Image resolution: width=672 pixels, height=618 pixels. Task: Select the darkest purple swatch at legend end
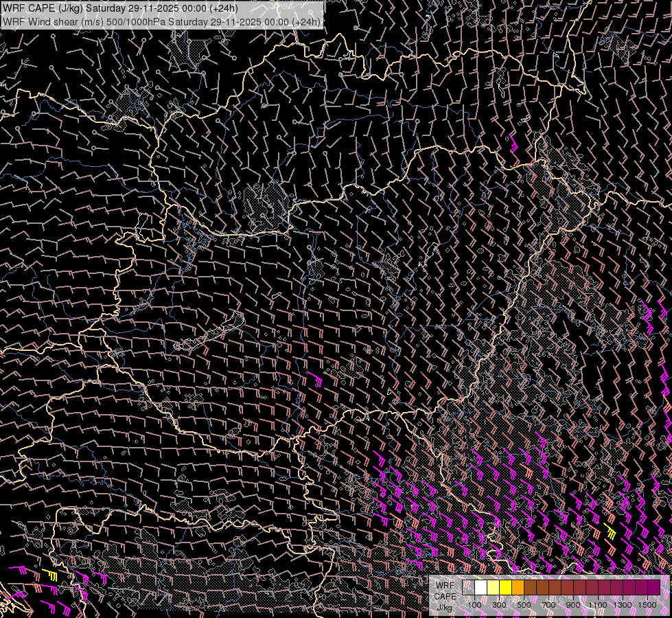coord(654,588)
